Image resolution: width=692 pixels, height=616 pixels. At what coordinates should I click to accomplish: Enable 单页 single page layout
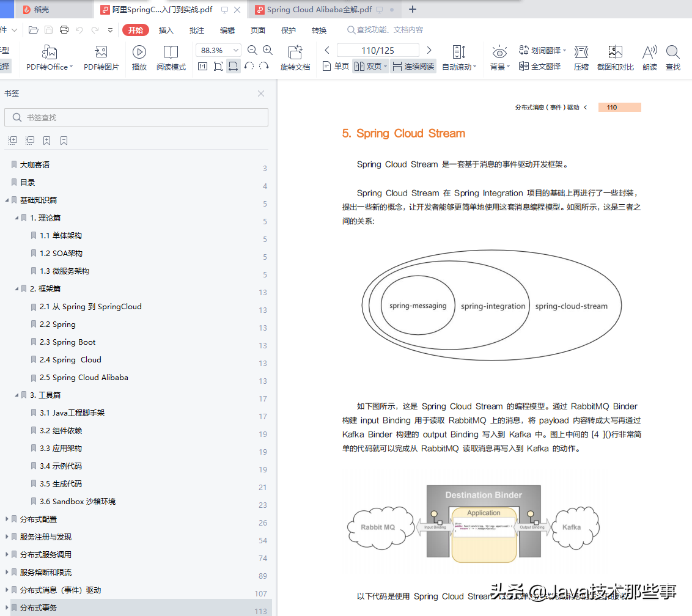(x=336, y=66)
